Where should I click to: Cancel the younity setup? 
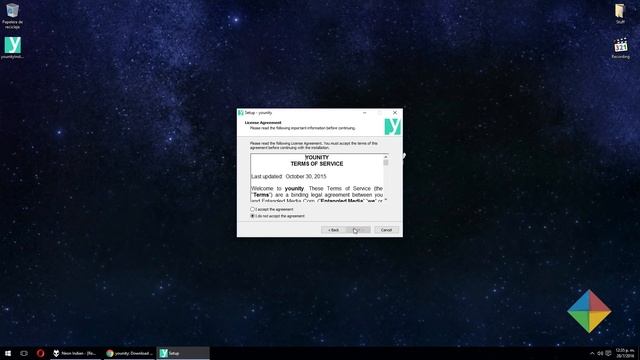(386, 230)
